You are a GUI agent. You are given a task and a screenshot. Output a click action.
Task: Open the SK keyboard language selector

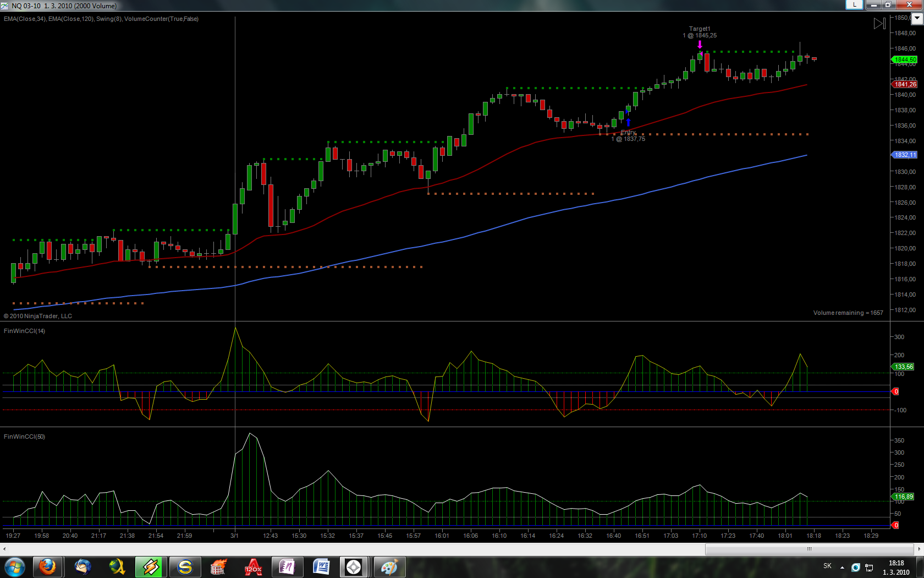pyautogui.click(x=827, y=566)
